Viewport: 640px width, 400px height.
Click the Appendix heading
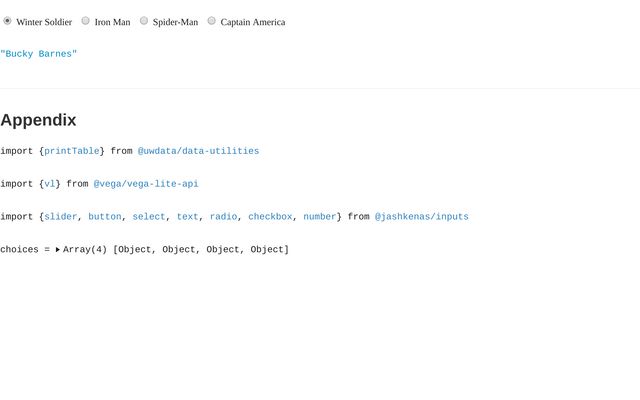coord(38,120)
